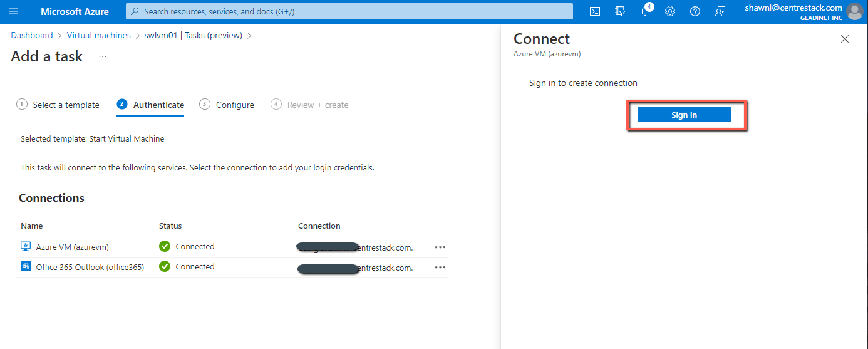Open more options for Office 365 Outlook row

click(x=440, y=268)
